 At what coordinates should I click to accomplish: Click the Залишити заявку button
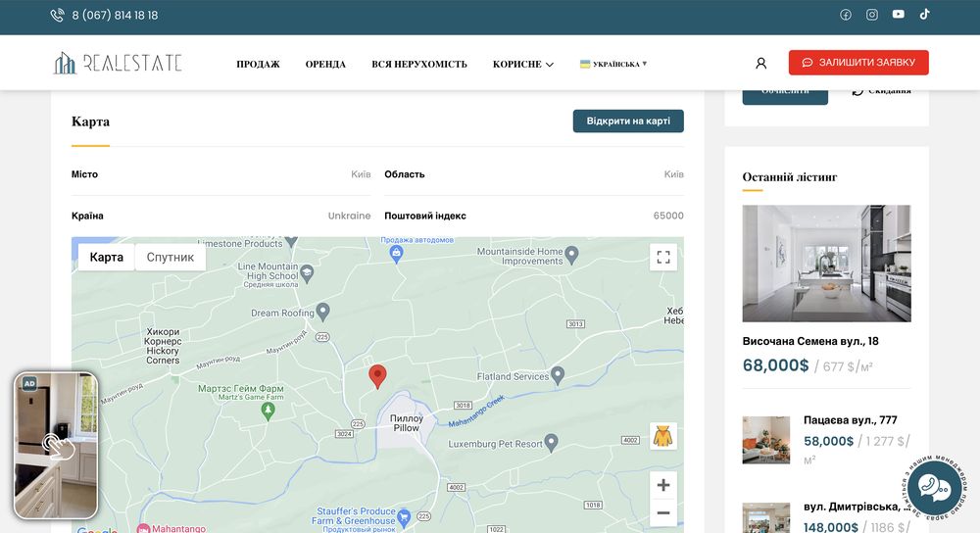click(858, 63)
